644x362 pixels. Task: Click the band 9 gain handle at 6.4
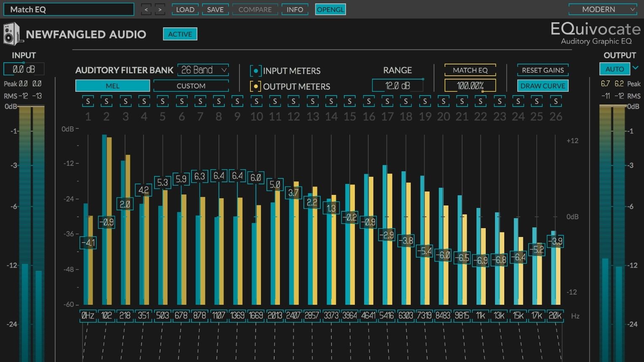click(237, 176)
